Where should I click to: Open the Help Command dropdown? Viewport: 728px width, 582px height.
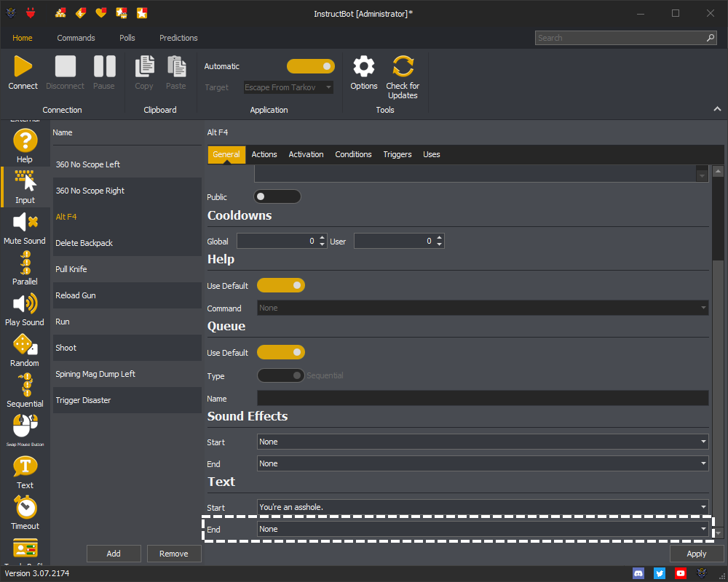coord(483,308)
